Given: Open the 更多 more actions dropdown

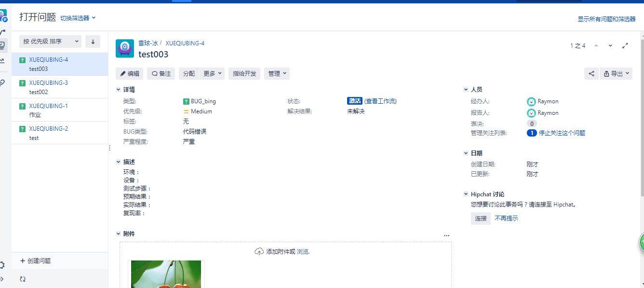Looking at the screenshot, I should point(213,74).
